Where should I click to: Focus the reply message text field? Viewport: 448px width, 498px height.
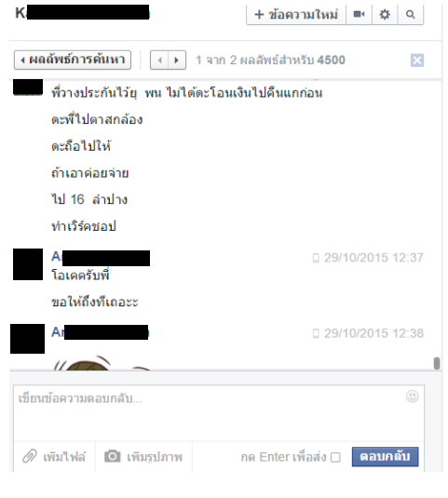(219, 413)
